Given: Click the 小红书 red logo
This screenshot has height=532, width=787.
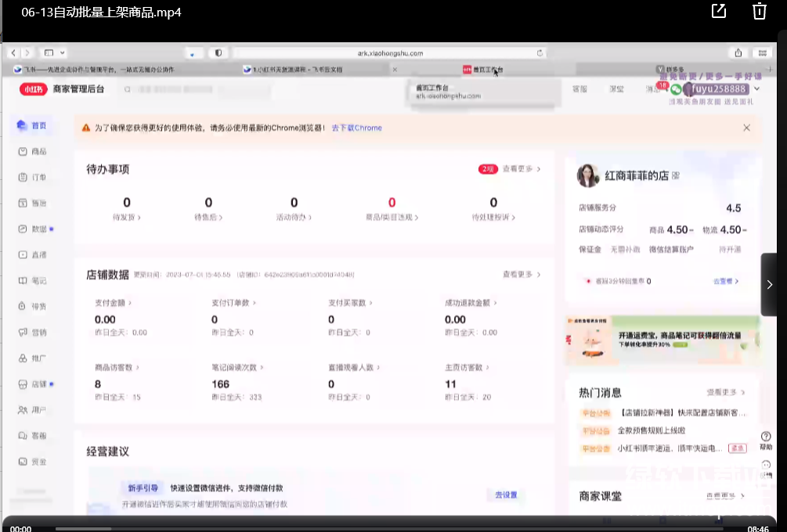Looking at the screenshot, I should [x=33, y=89].
